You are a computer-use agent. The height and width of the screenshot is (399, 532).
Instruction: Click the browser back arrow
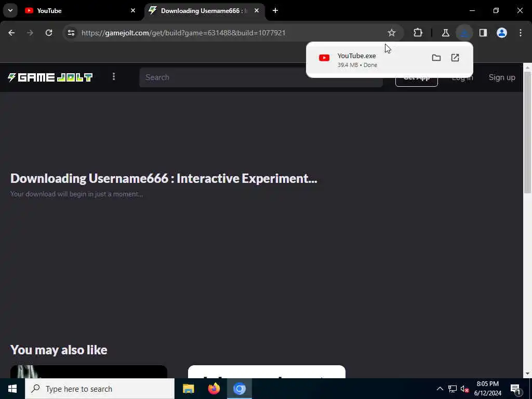(x=11, y=33)
